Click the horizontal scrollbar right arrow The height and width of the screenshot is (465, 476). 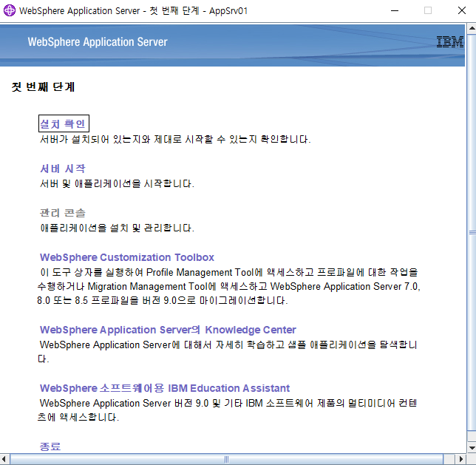click(x=460, y=458)
